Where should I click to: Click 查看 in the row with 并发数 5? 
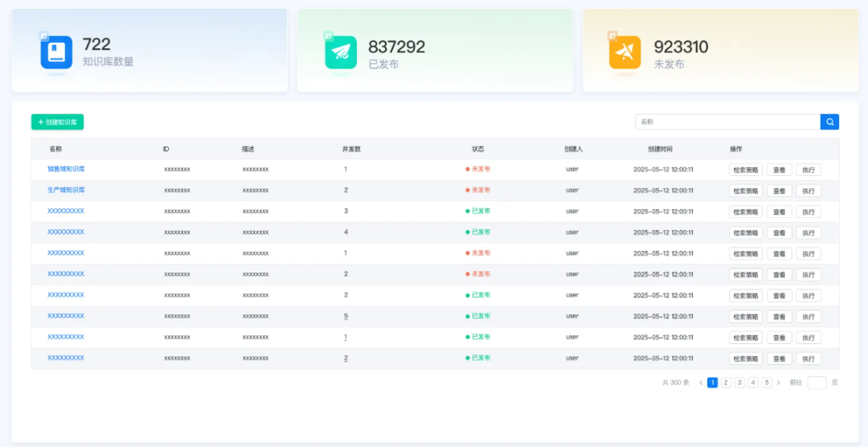[x=780, y=317]
